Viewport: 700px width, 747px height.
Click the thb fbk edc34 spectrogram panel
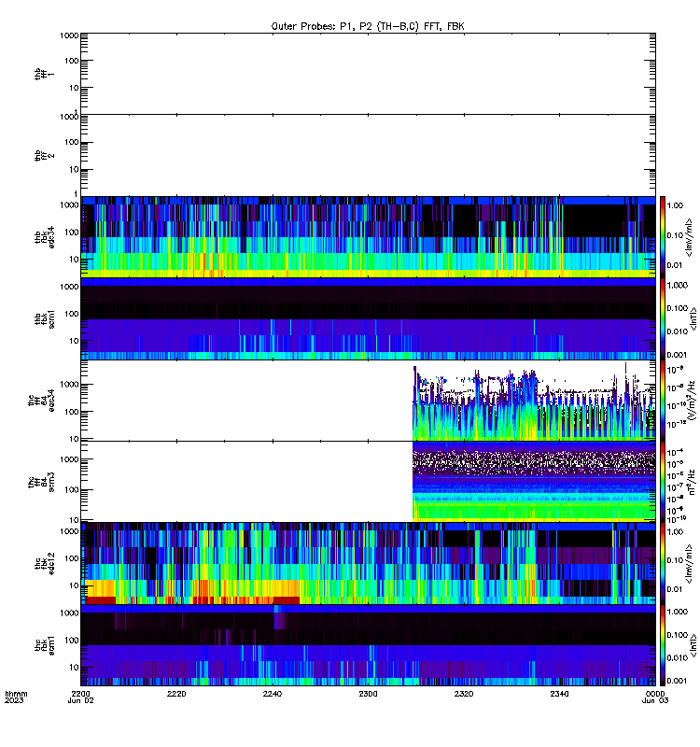point(368,237)
